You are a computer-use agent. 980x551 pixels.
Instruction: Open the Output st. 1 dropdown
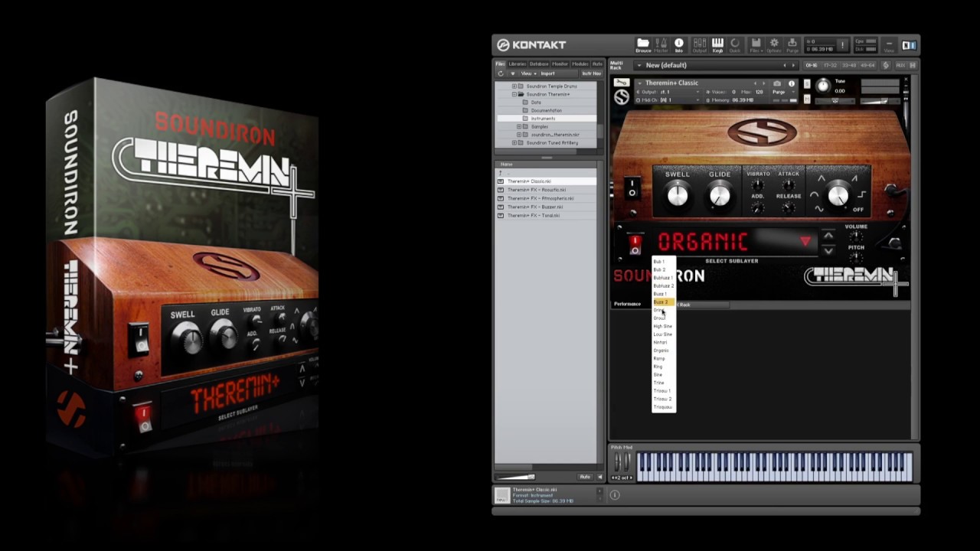(x=668, y=92)
